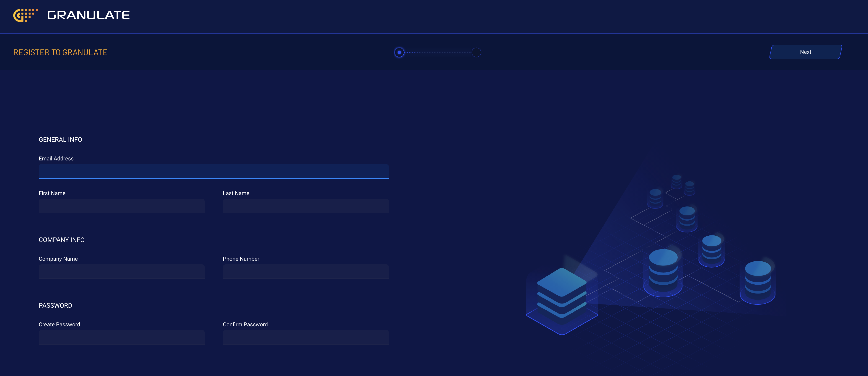The width and height of the screenshot is (868, 376).
Task: Click the GENERAL INFO section heading
Action: (60, 139)
